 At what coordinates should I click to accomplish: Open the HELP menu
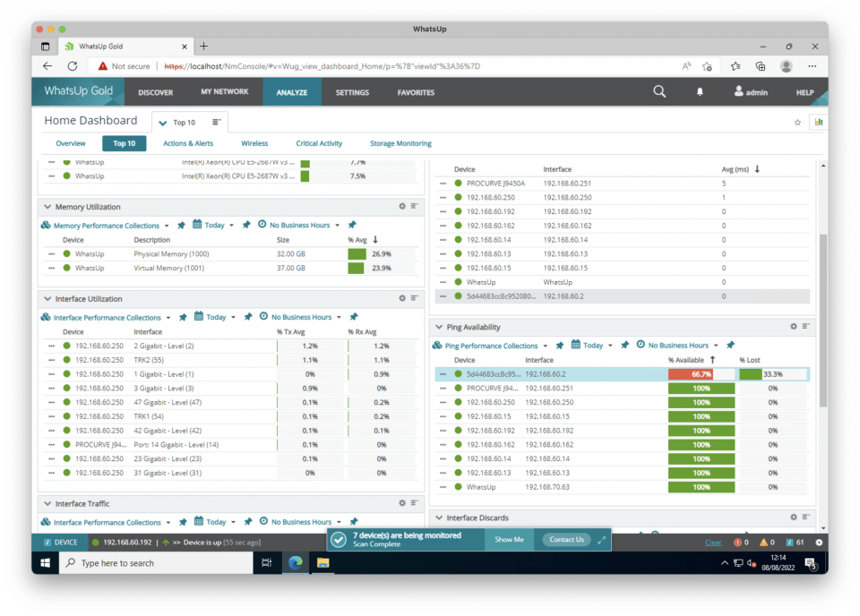(x=804, y=92)
